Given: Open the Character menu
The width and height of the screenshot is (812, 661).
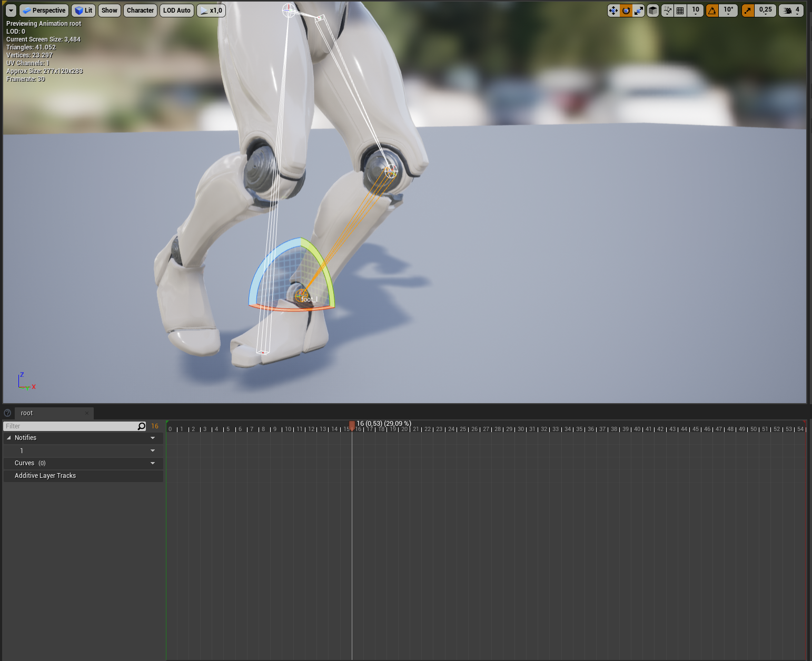Looking at the screenshot, I should pyautogui.click(x=140, y=10).
